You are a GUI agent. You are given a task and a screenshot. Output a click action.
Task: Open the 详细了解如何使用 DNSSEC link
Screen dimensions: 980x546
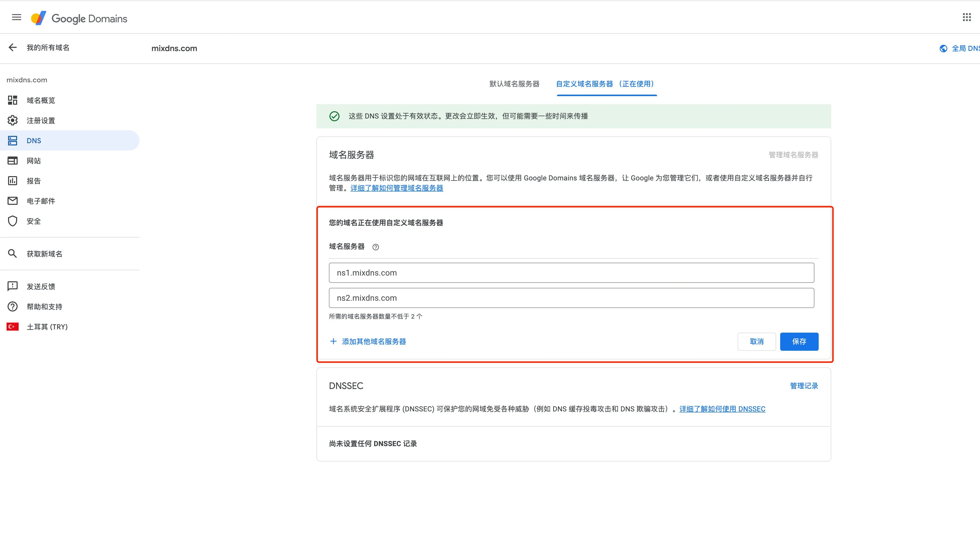pos(722,409)
